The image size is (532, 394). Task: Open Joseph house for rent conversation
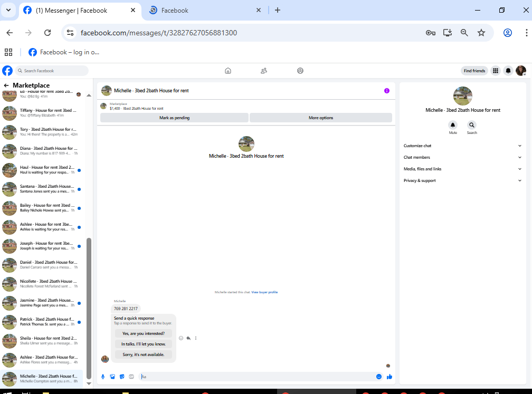pyautogui.click(x=41, y=246)
